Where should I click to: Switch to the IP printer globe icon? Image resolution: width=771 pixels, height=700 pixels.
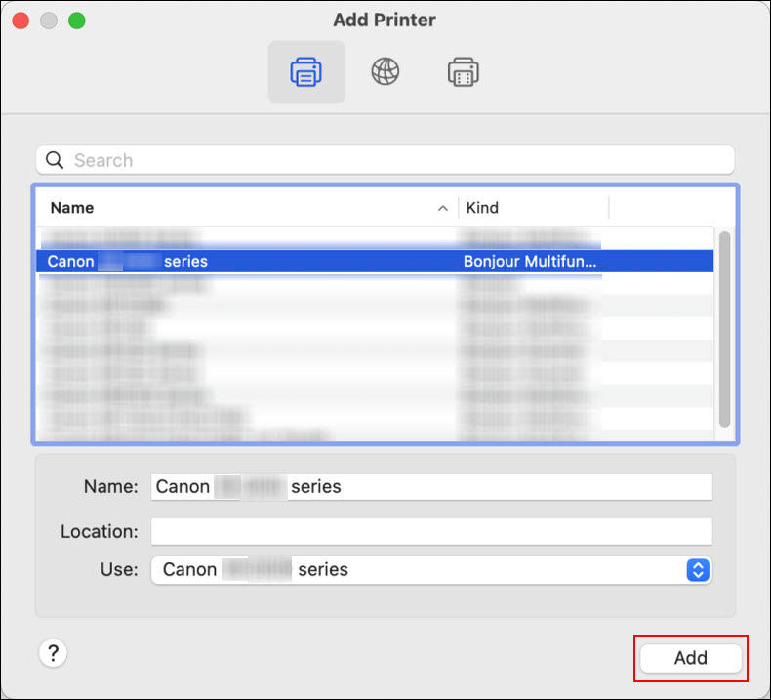[385, 72]
